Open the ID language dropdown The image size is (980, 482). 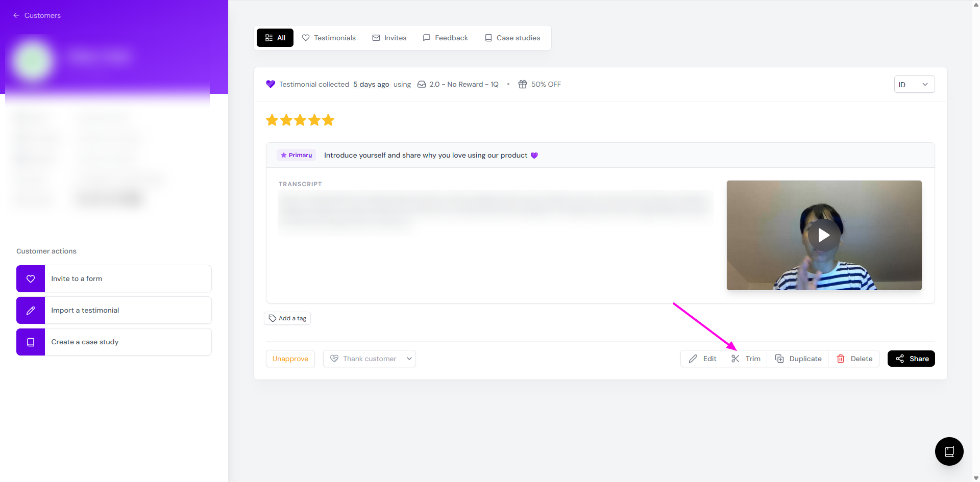[x=914, y=85]
